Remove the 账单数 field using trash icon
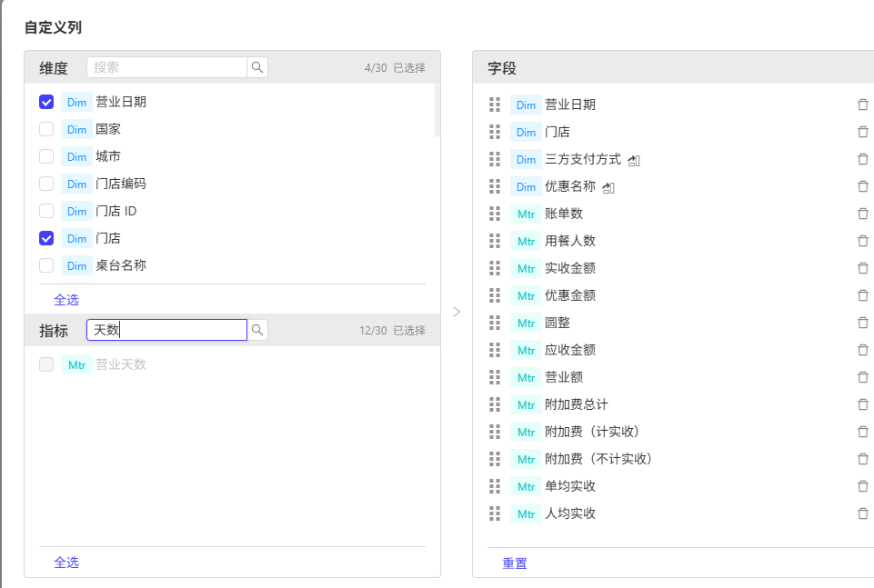This screenshot has width=874, height=588. [862, 214]
